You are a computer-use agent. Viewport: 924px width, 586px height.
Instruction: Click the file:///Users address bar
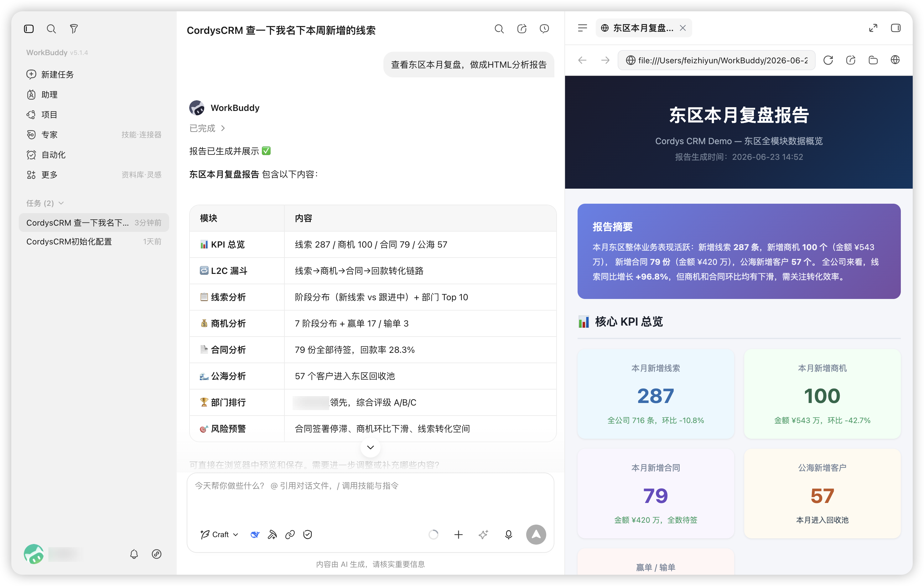(x=716, y=60)
